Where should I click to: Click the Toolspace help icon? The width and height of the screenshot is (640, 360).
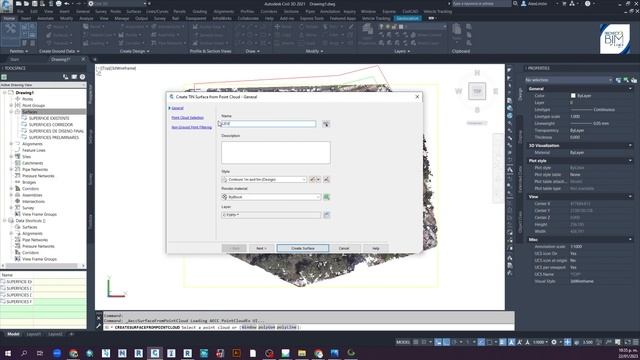click(x=82, y=77)
